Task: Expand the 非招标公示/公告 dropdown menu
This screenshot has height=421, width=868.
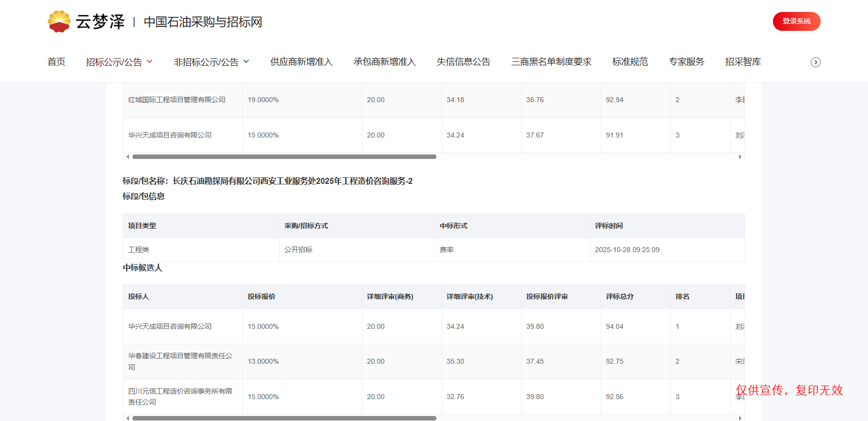Action: point(211,62)
